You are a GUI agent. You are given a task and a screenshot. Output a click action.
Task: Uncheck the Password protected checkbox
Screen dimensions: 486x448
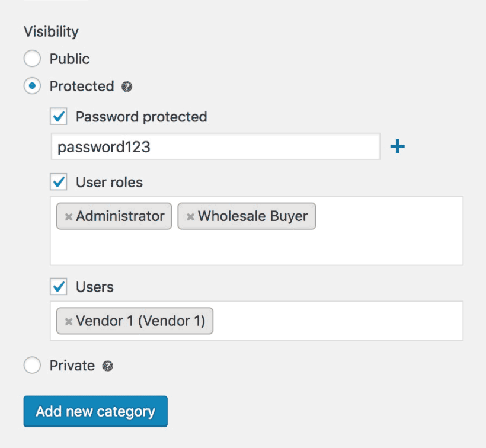(x=59, y=117)
